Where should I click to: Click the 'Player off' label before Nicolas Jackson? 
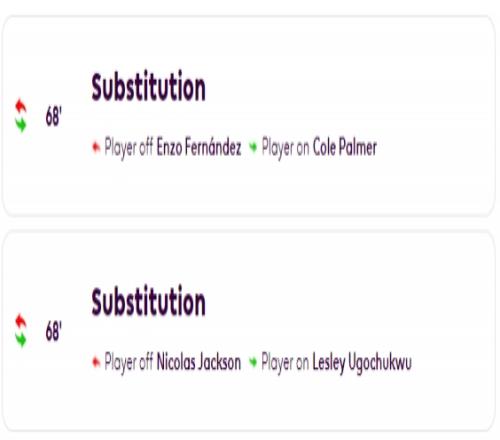[129, 363]
